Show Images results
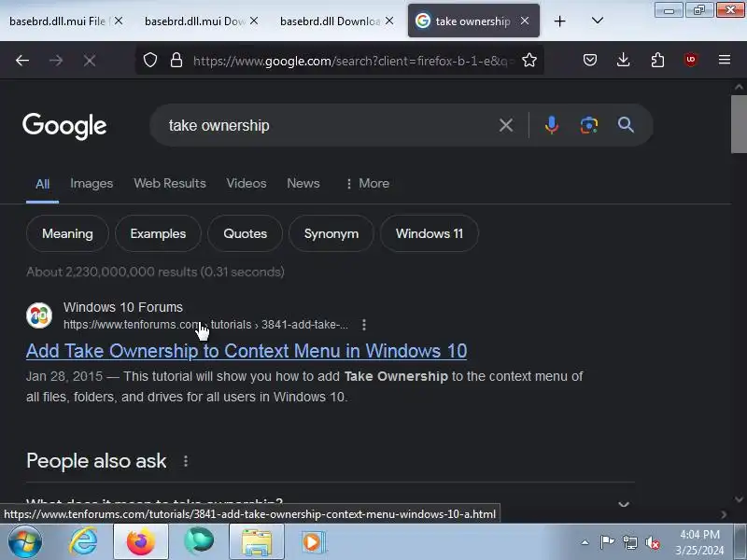 92,183
